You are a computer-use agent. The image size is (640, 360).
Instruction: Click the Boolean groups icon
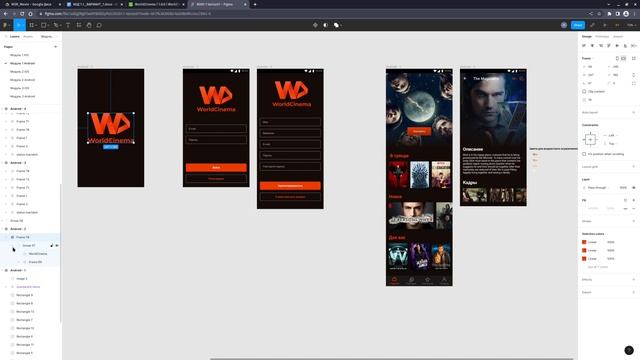[x=337, y=25]
